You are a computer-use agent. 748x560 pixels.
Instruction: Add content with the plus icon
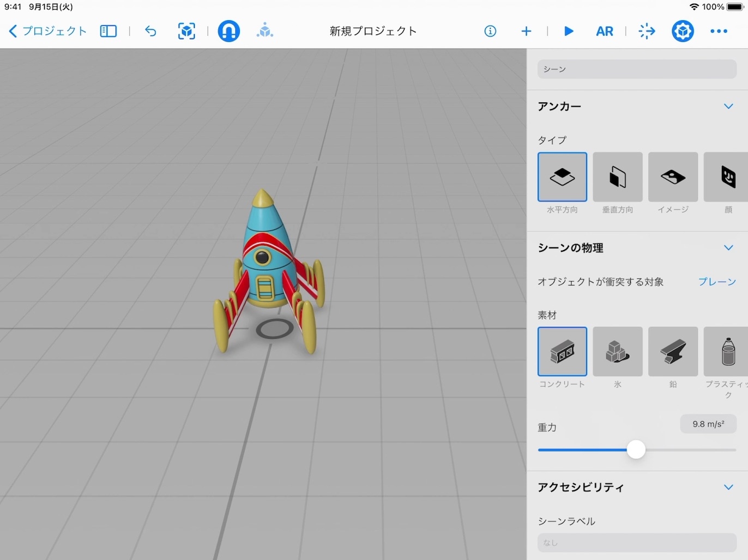click(x=526, y=31)
